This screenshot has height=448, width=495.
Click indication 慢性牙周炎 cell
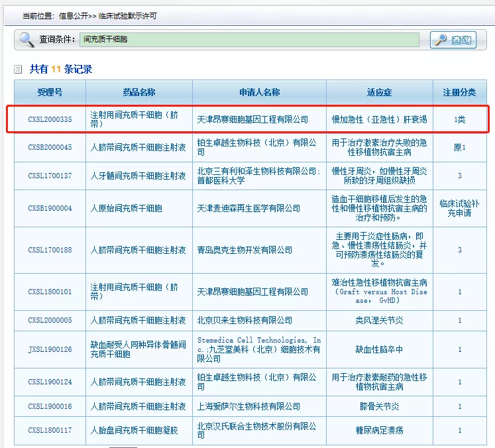[380, 176]
